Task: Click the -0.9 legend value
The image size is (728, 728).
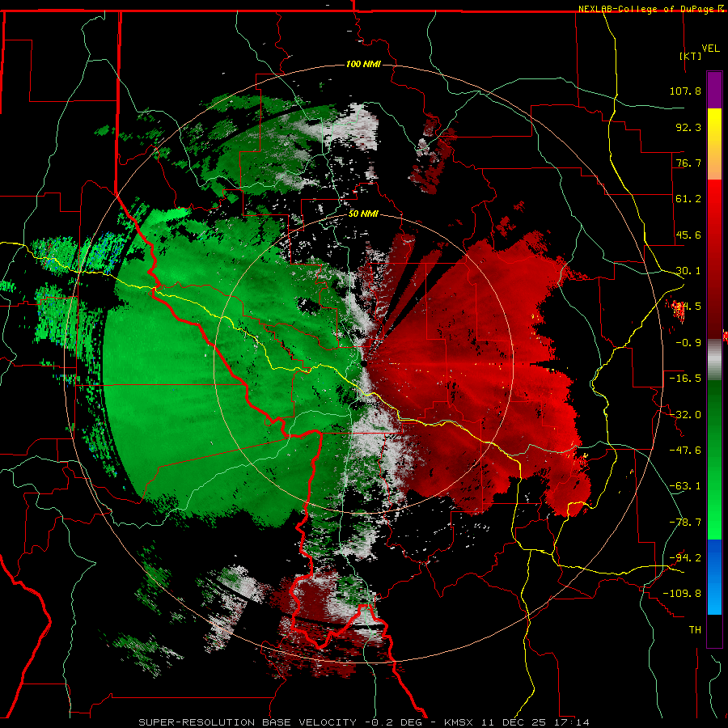Action: (688, 343)
